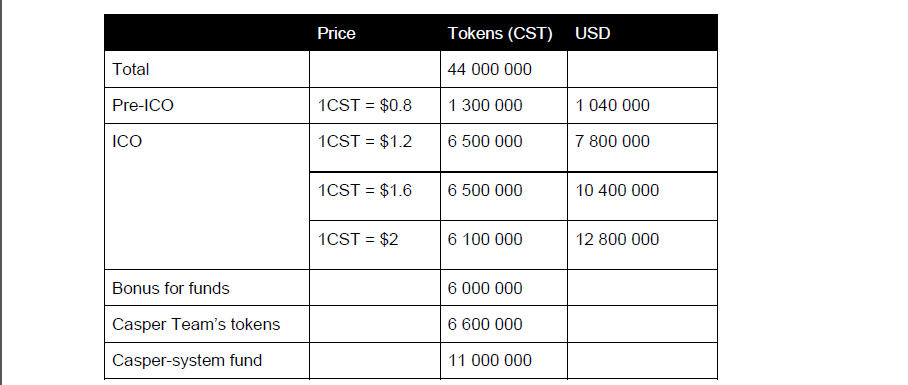Click the 1 040 000 USD cell

point(613,105)
